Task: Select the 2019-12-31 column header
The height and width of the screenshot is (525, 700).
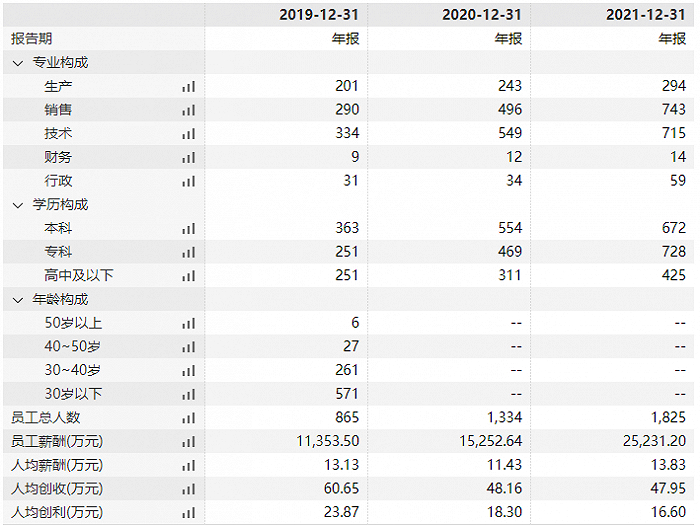Action: click(x=317, y=14)
